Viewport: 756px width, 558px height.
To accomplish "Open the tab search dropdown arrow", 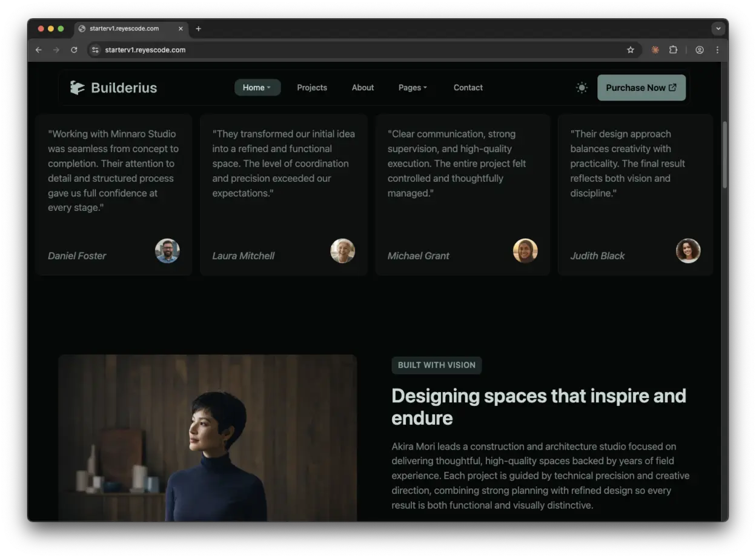I will click(718, 28).
